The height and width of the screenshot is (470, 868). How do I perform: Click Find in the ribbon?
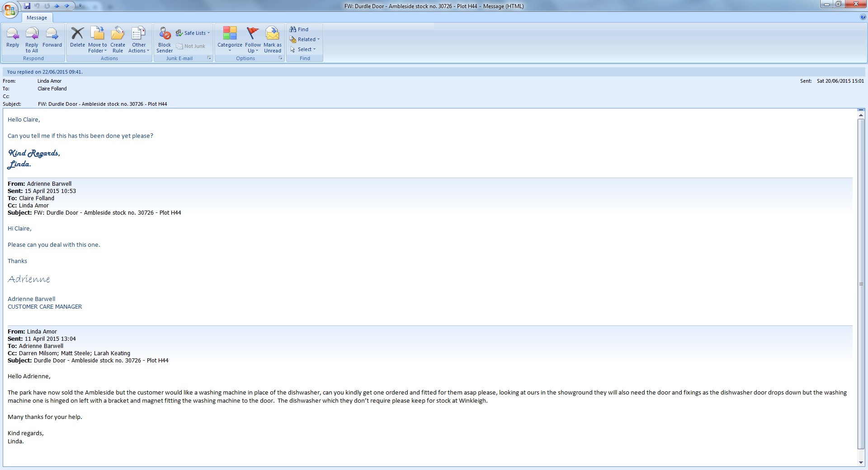coord(299,29)
